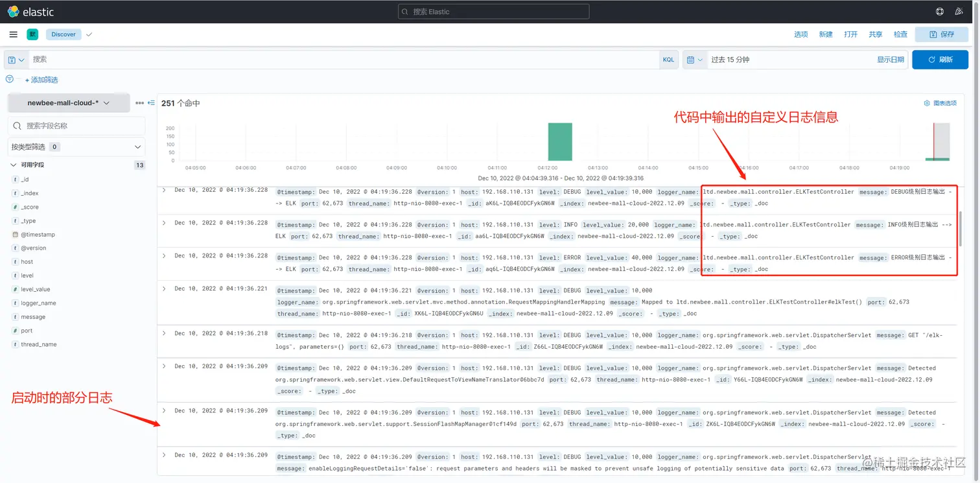The width and height of the screenshot is (980, 483).
Task: Click the gear icon next to 图表选项
Action: [927, 103]
